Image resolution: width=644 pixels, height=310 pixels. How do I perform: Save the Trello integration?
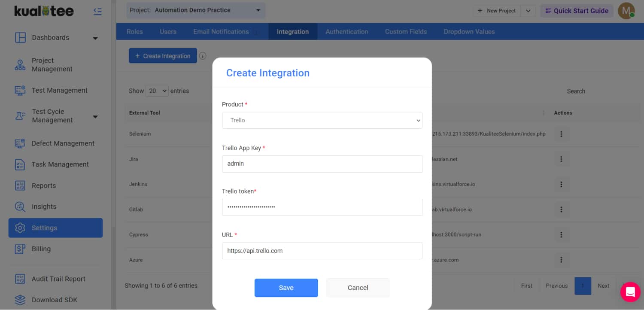tap(286, 288)
